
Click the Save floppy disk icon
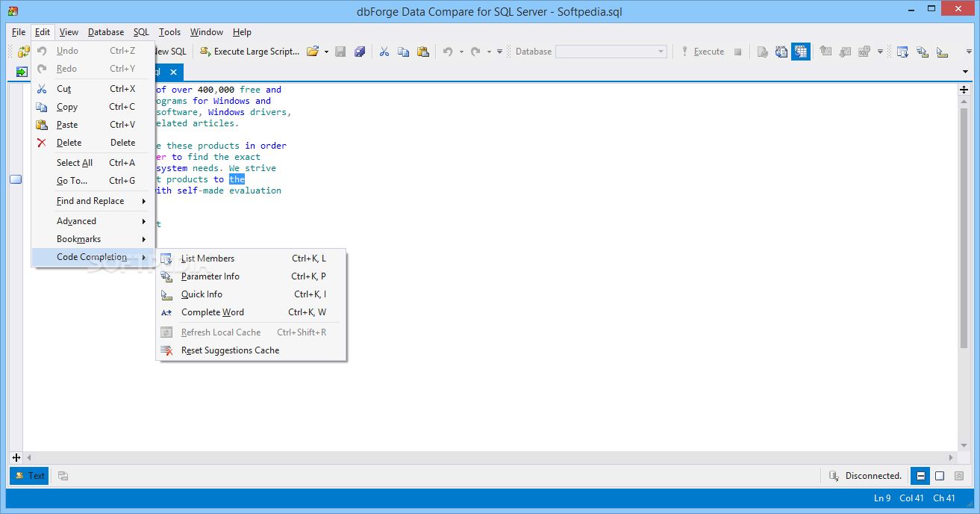click(x=340, y=52)
